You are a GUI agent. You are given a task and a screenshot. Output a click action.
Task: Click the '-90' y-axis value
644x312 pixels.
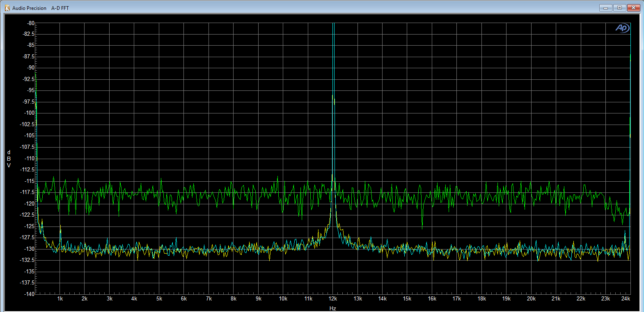click(x=31, y=67)
